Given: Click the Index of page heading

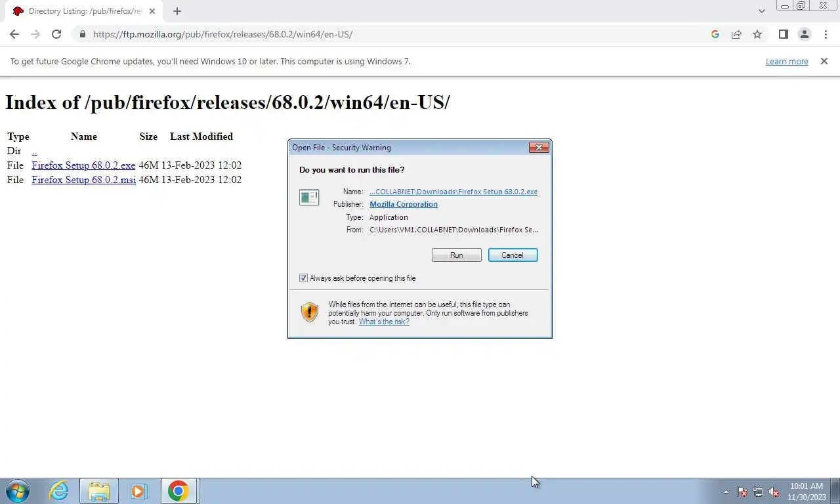Looking at the screenshot, I should click(228, 102).
